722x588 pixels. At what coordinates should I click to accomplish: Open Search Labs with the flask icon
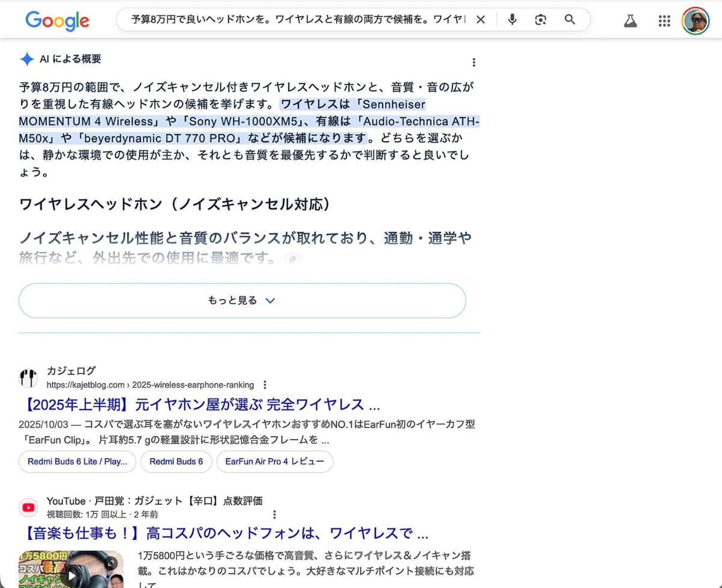click(x=630, y=20)
